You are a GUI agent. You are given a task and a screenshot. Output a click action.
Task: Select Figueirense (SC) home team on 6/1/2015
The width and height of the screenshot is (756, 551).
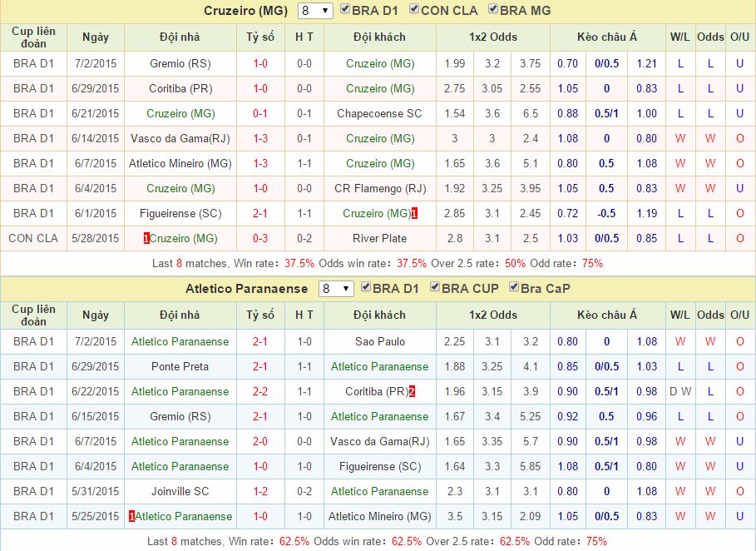tap(180, 213)
